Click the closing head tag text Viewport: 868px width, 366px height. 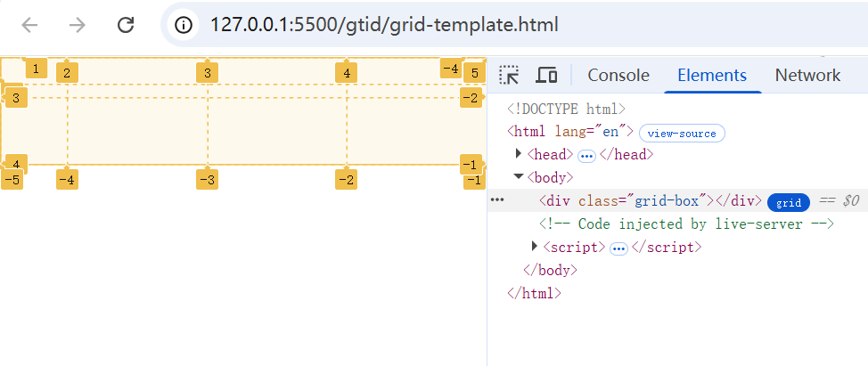[626, 154]
